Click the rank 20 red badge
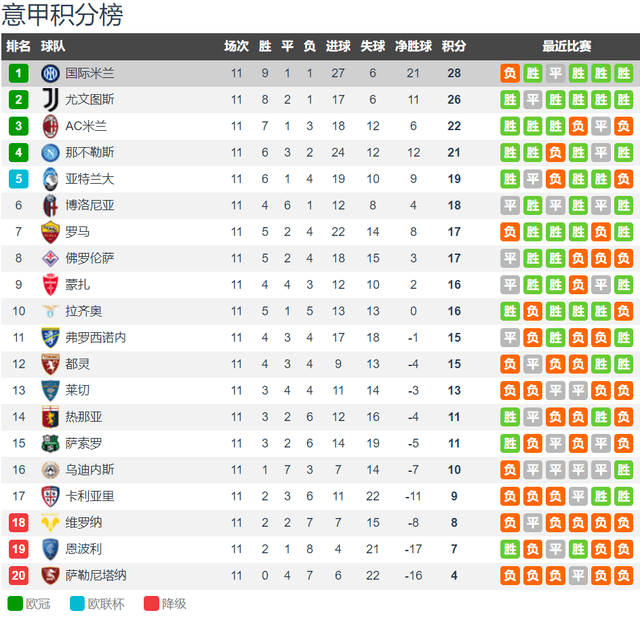The height and width of the screenshot is (619, 640). (19, 575)
